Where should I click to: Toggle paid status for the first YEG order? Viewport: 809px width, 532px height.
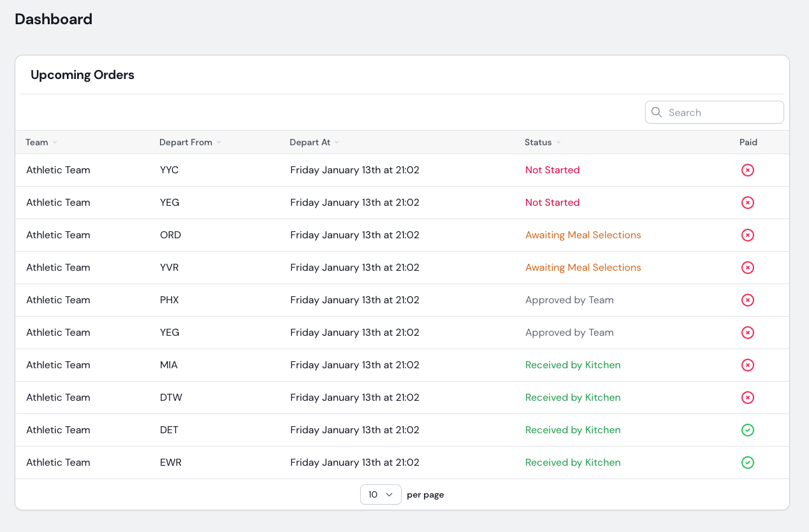pos(748,203)
